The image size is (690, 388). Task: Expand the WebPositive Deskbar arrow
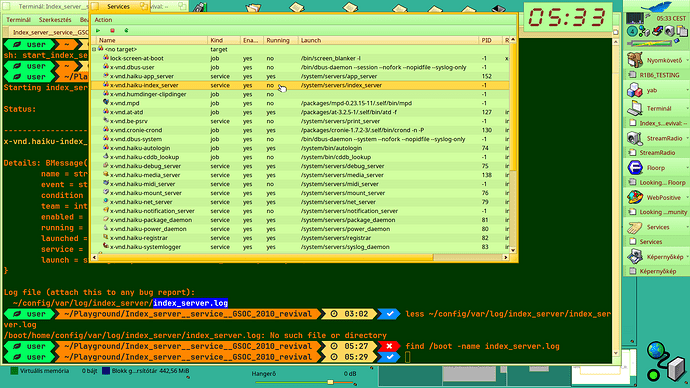687,198
